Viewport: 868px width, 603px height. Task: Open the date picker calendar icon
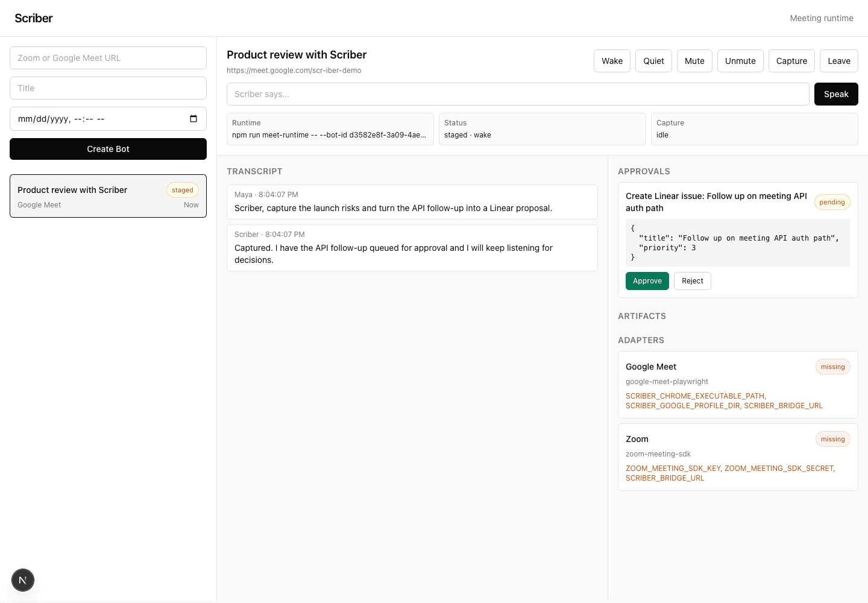pyautogui.click(x=193, y=119)
